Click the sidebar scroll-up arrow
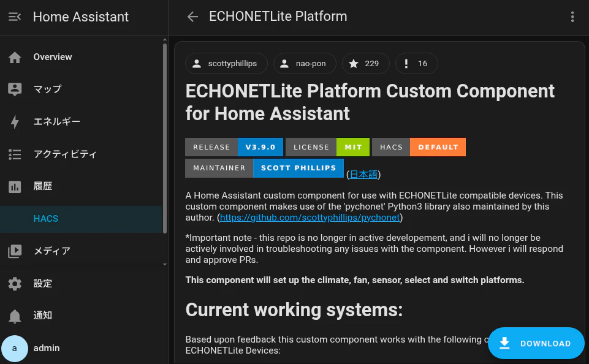Screen dimensions: 589x364 pos(164,39)
